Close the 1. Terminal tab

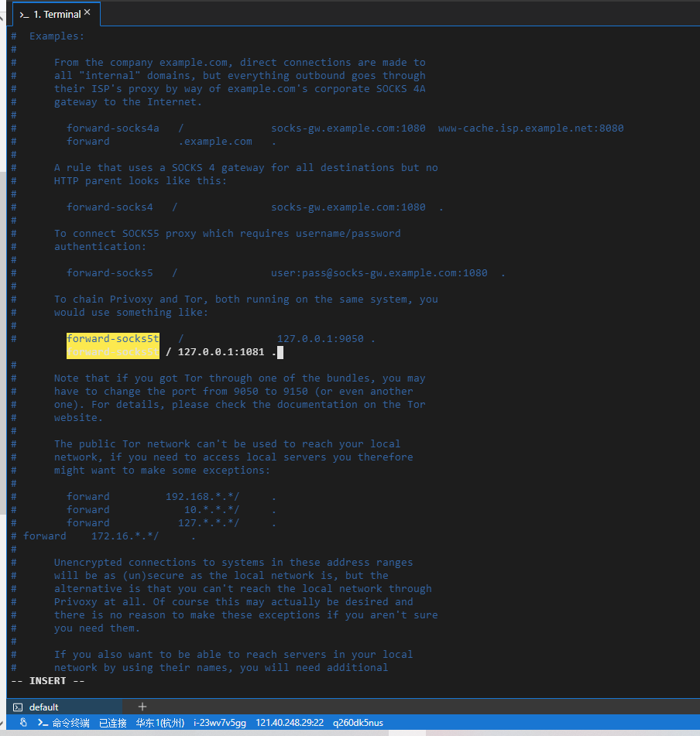click(87, 13)
